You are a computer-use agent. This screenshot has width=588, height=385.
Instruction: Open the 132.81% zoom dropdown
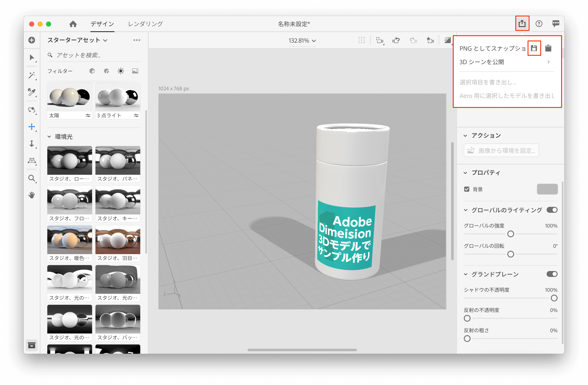(x=302, y=41)
